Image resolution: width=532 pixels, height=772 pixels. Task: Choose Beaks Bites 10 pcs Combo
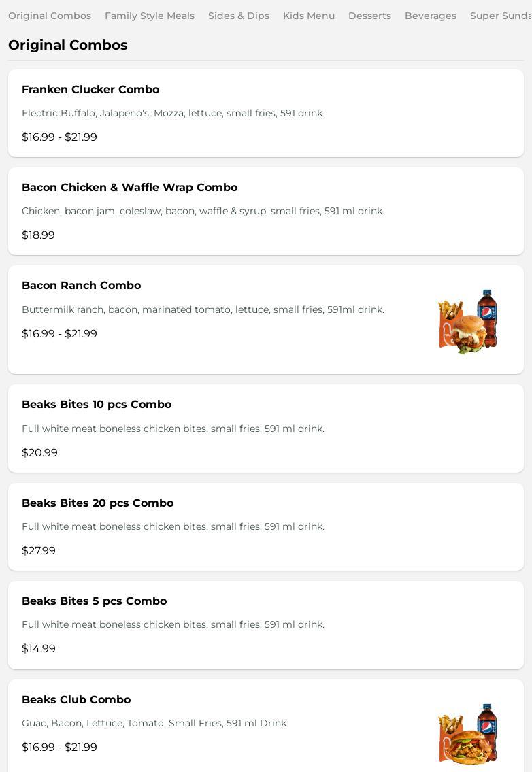pos(97,405)
